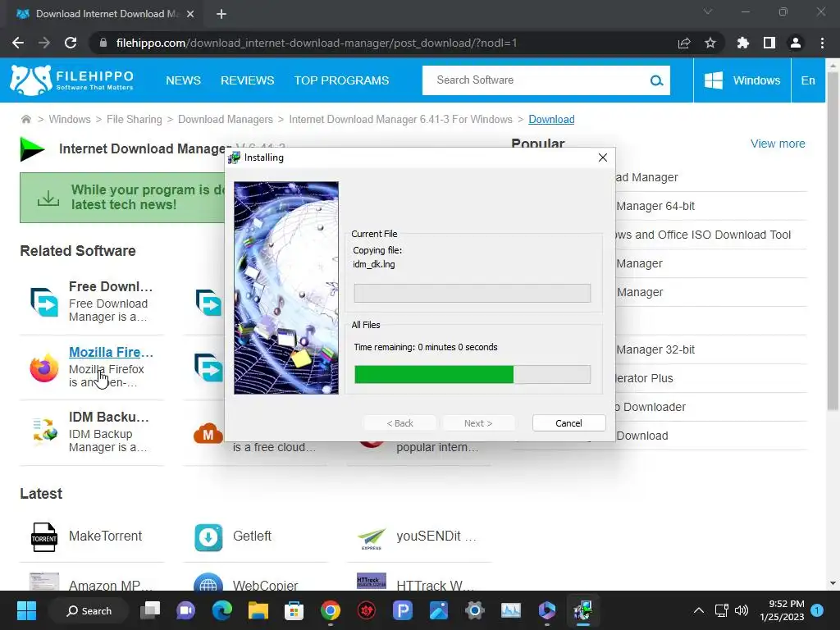The height and width of the screenshot is (630, 840).
Task: Click the page vertical scrollbar
Action: pos(832,241)
